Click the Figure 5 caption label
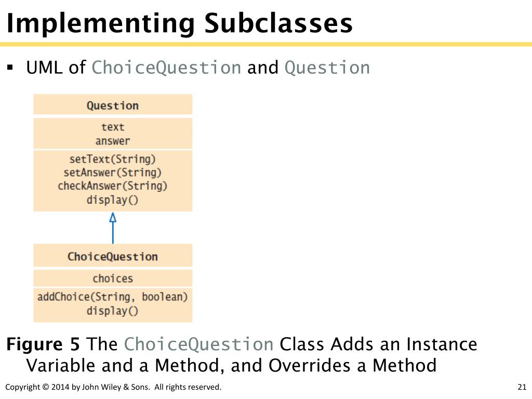 click(43, 344)
